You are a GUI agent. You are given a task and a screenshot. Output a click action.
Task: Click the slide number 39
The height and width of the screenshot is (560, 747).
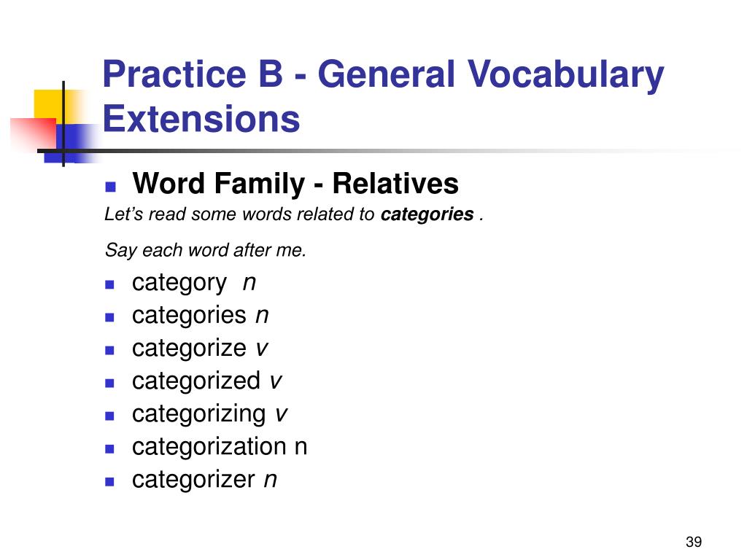(x=694, y=542)
